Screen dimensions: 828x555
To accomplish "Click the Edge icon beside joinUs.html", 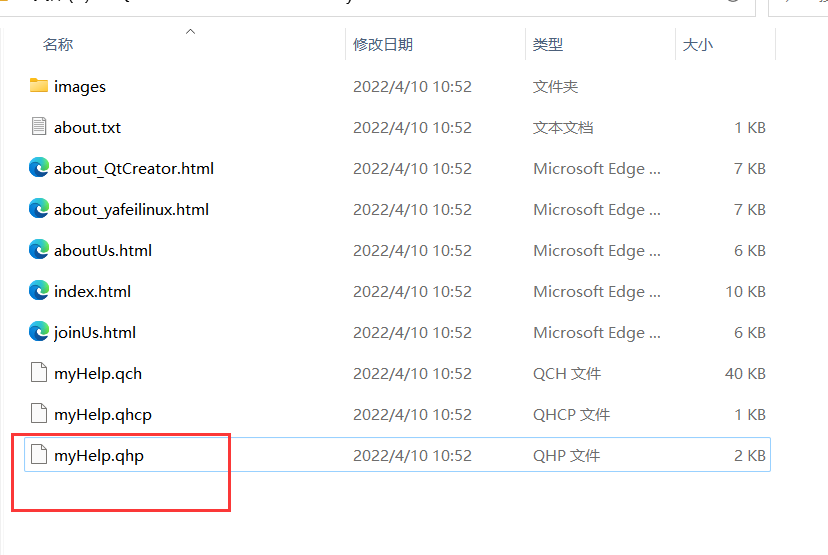I will [x=39, y=332].
